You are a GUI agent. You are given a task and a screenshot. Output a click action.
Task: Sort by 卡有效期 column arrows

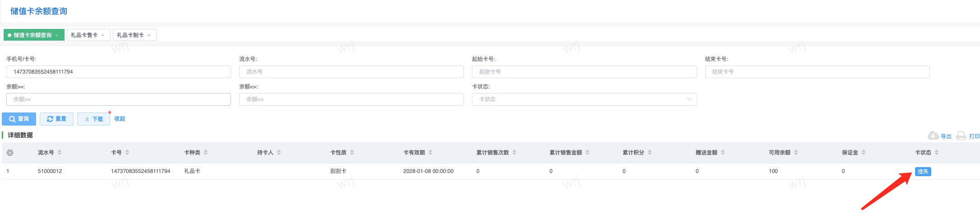[x=430, y=153]
